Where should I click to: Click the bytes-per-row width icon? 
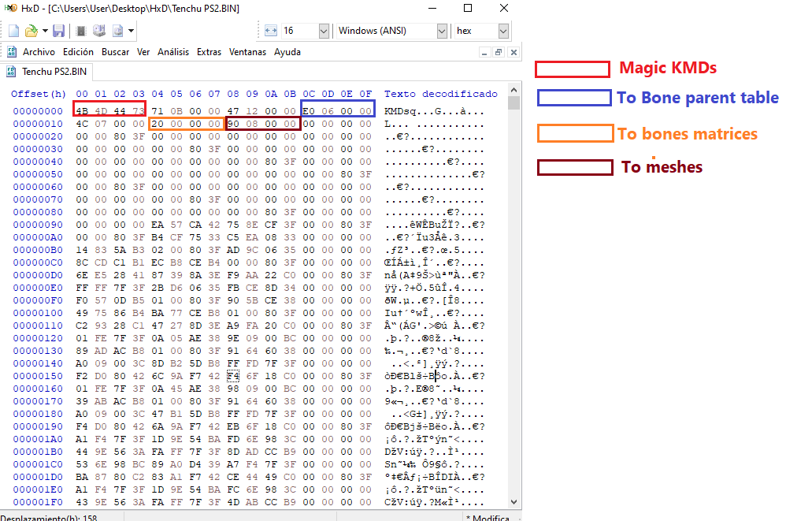pos(270,31)
